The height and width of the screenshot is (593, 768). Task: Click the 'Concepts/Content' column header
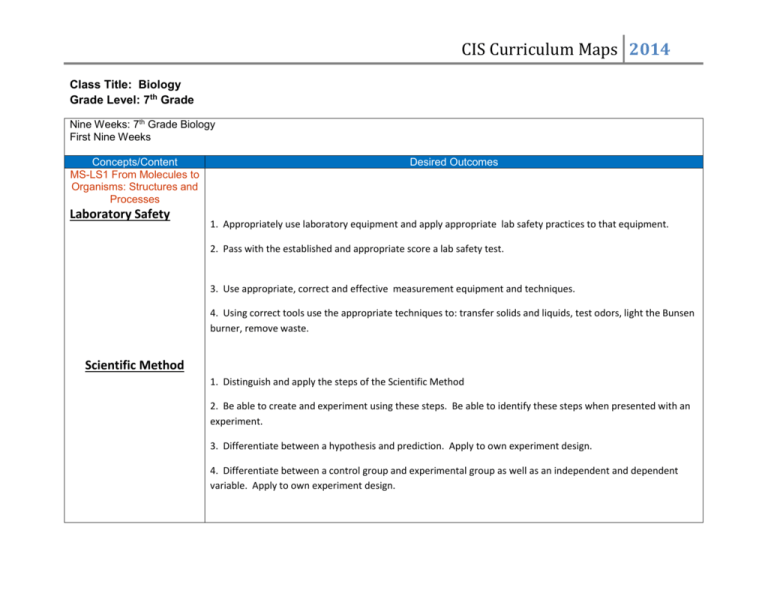135,162
